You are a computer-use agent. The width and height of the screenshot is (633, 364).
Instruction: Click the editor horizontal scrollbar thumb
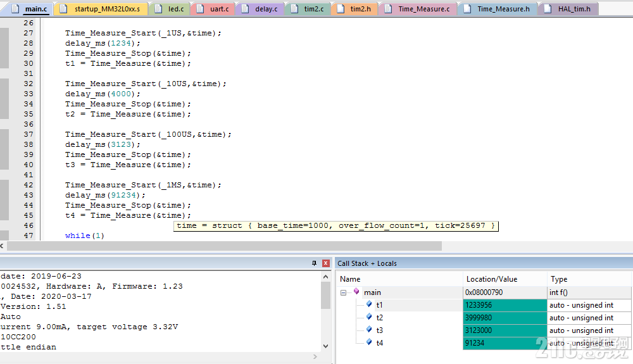pos(225,246)
